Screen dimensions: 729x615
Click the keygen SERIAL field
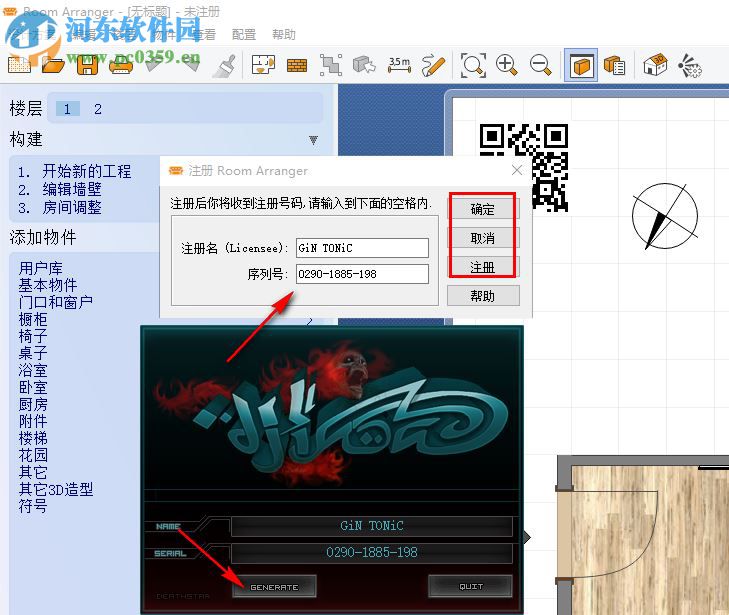[x=371, y=553]
